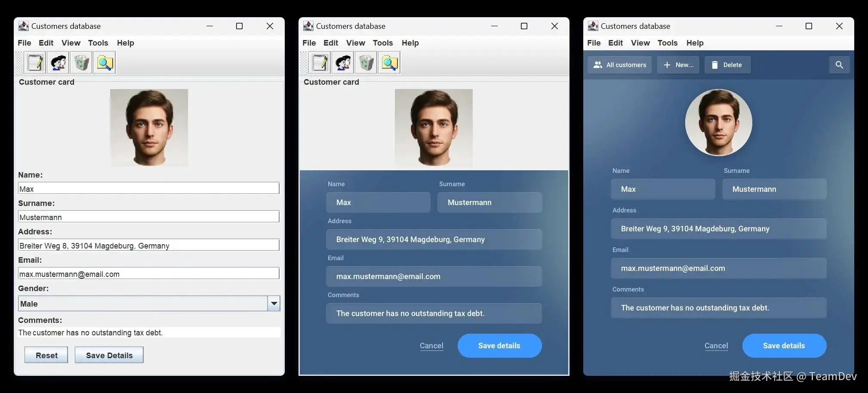Maximize the left Customers database window
868x393 pixels.
coord(239,26)
